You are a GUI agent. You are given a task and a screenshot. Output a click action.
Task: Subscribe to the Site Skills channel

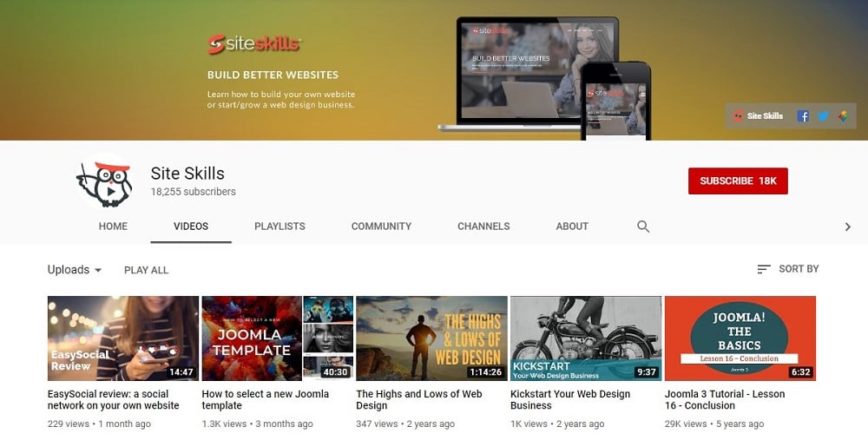pos(738,181)
